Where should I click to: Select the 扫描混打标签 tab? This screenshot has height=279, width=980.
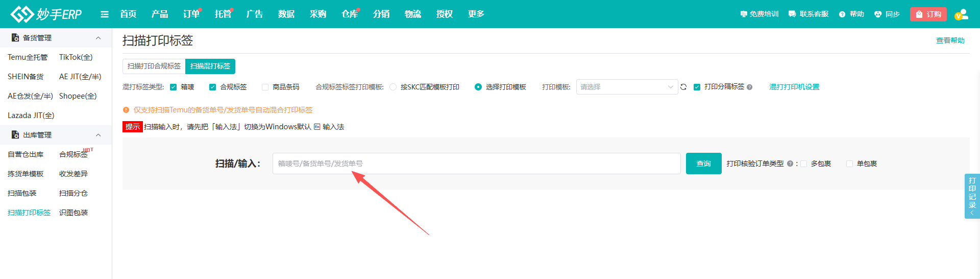point(210,66)
